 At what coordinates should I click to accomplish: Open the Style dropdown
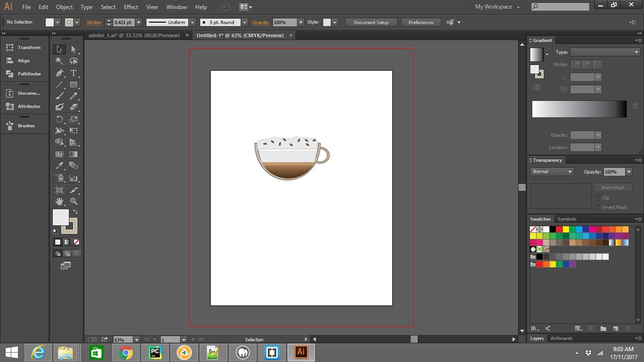point(335,22)
